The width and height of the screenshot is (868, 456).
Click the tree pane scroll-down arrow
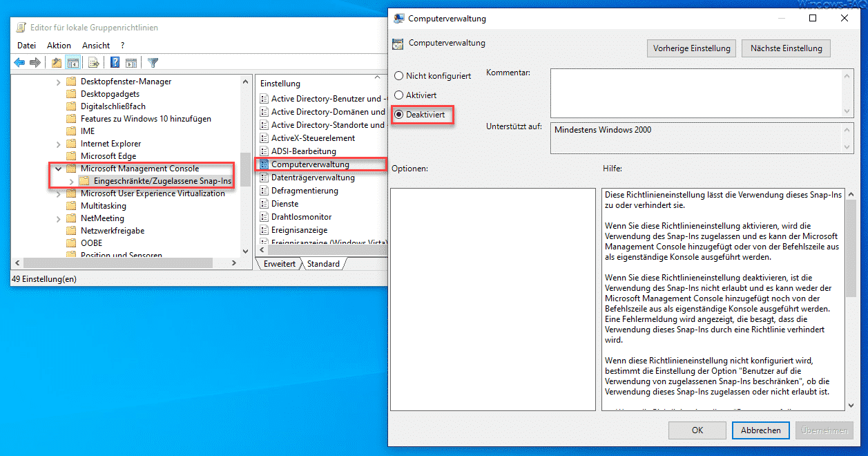pyautogui.click(x=245, y=251)
